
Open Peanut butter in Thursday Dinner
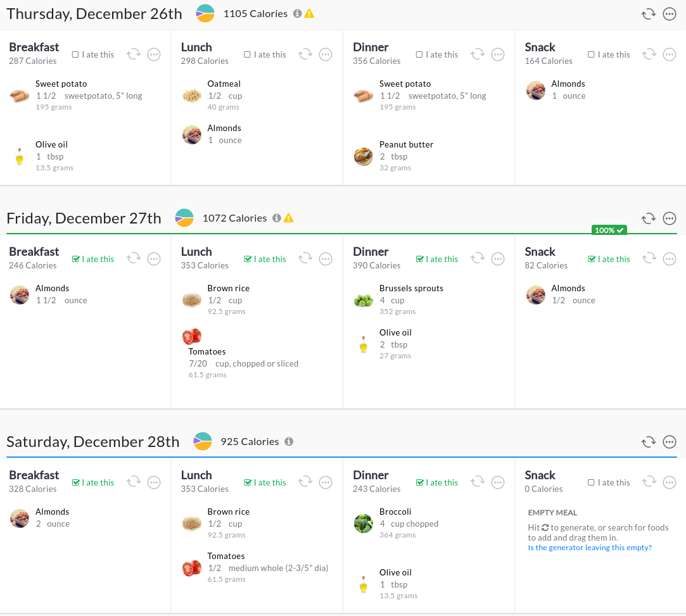(406, 145)
